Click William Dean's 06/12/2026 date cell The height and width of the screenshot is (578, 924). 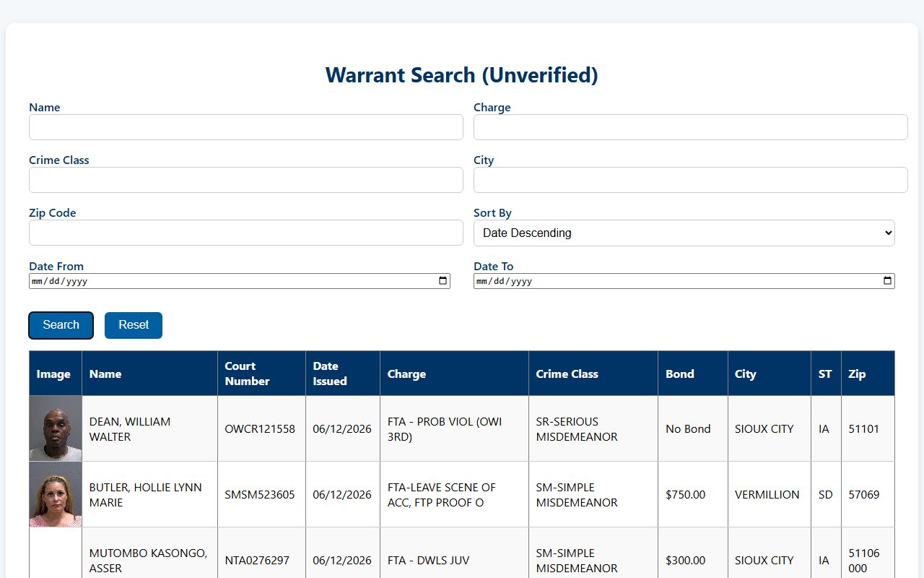point(342,429)
